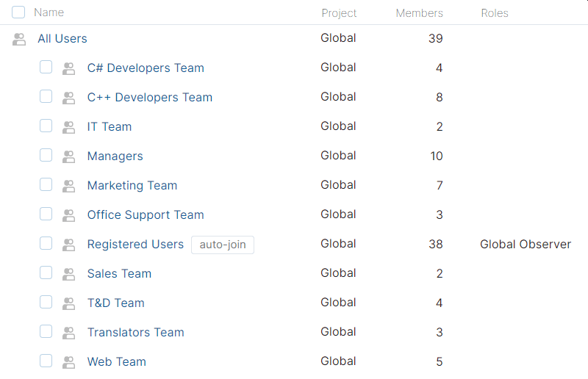Open the C# Developers Team link
The image size is (588, 379).
point(146,68)
